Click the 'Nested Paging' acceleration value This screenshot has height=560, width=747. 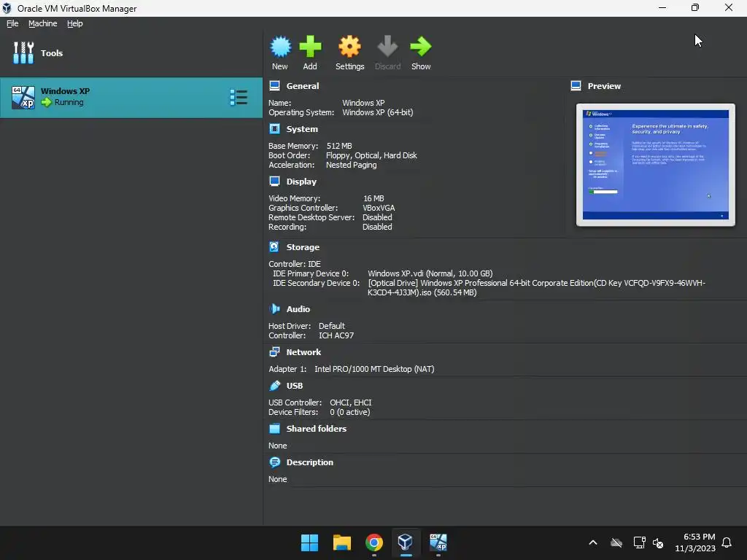pos(351,165)
